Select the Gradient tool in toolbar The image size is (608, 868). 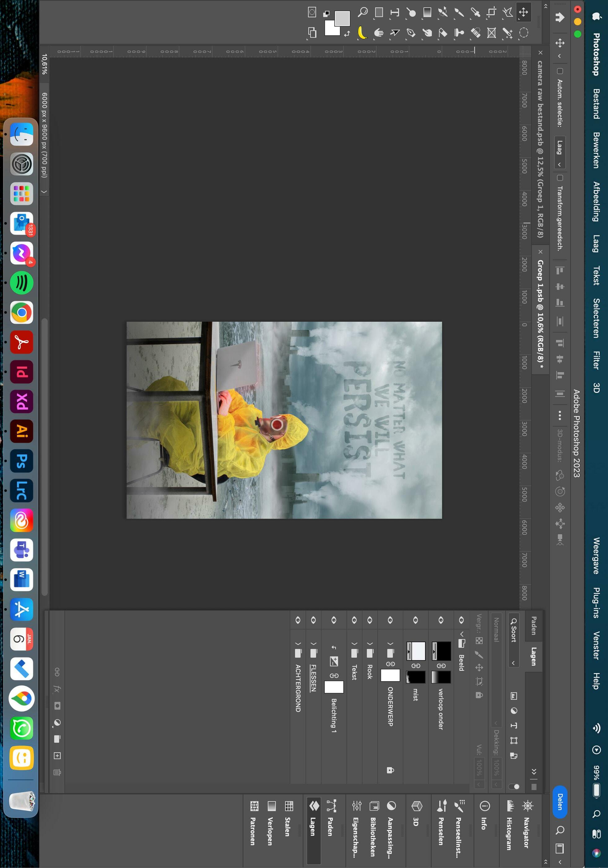(x=427, y=12)
